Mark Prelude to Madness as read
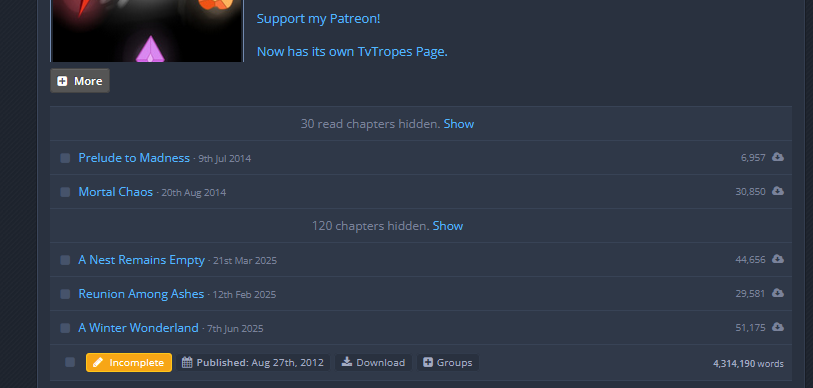The width and height of the screenshot is (813, 388). 65,158
